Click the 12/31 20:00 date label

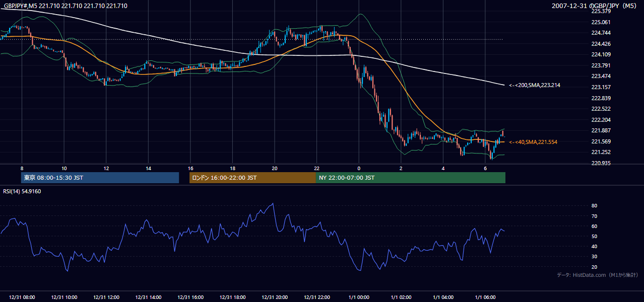(275, 297)
